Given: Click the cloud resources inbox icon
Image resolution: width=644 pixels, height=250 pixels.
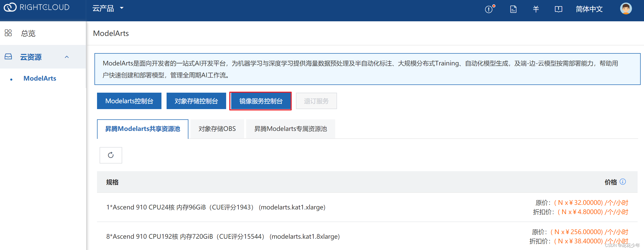Looking at the screenshot, I should click(8, 56).
